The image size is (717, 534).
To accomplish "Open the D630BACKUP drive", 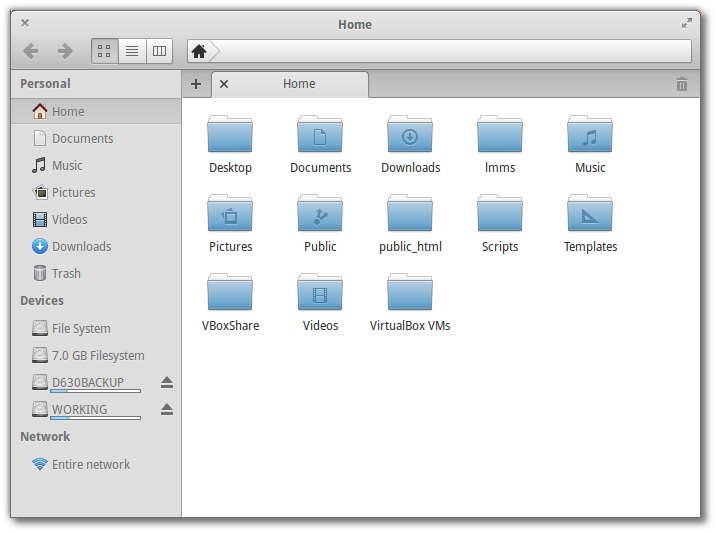I will pyautogui.click(x=87, y=383).
